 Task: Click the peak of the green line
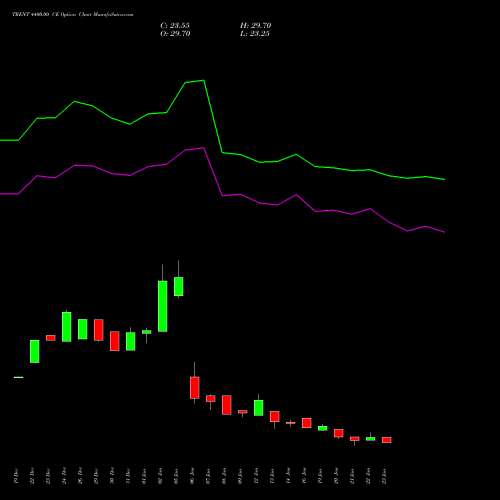click(204, 80)
